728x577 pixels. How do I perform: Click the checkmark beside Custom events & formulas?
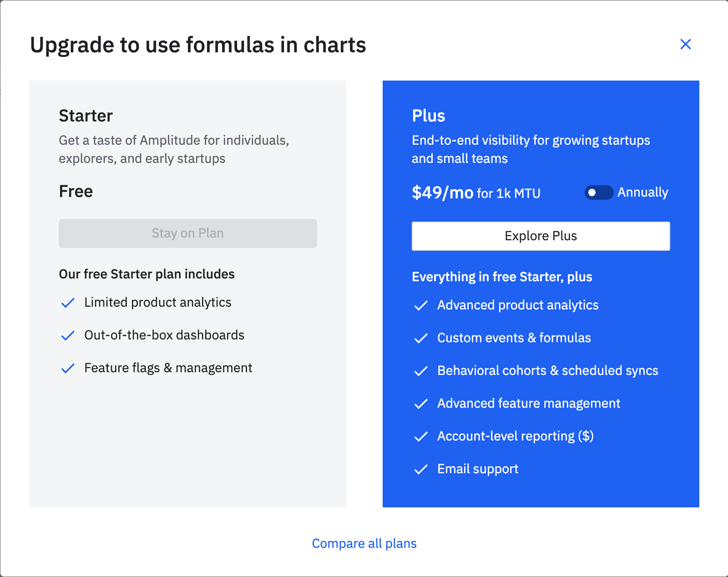[x=421, y=339]
